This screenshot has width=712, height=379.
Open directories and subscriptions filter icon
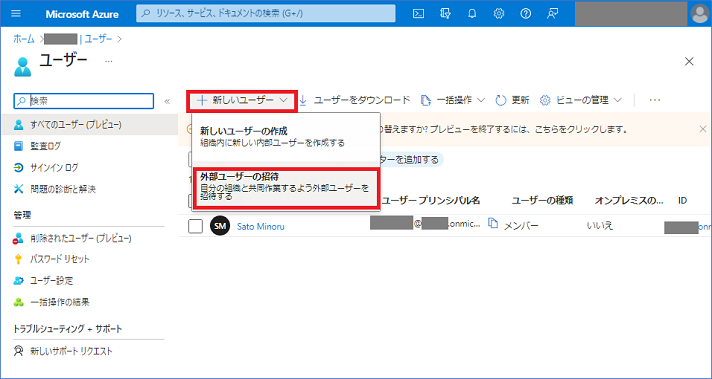[445, 14]
